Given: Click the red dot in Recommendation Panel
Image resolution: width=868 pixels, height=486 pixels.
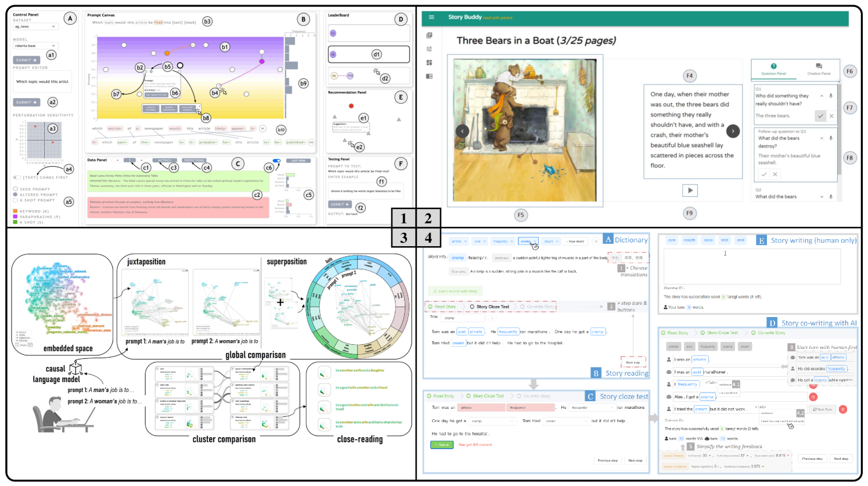Looking at the screenshot, I should click(x=351, y=106).
